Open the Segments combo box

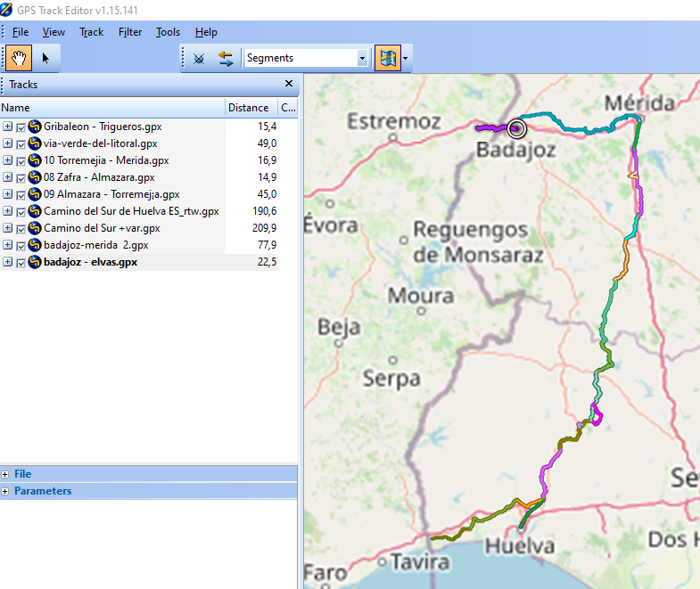[x=306, y=58]
